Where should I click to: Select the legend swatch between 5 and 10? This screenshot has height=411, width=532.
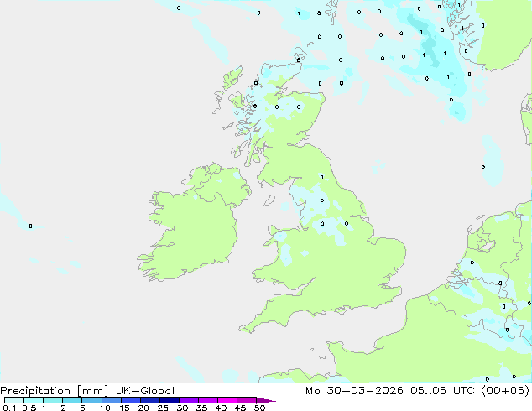pyautogui.click(x=91, y=400)
